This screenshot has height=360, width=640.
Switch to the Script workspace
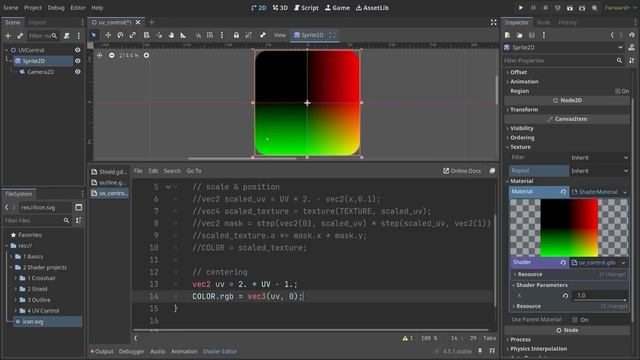pyautogui.click(x=306, y=8)
